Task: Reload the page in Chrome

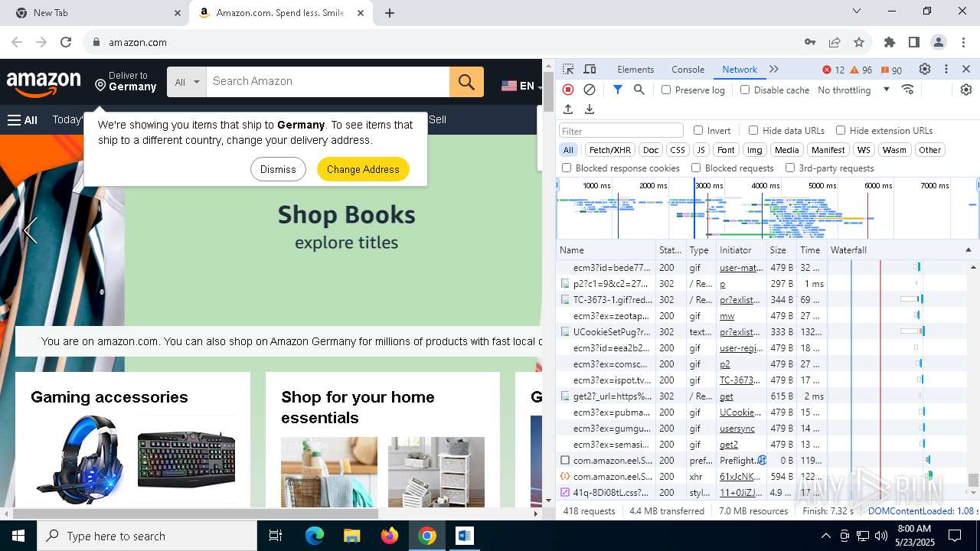Action: pyautogui.click(x=66, y=42)
